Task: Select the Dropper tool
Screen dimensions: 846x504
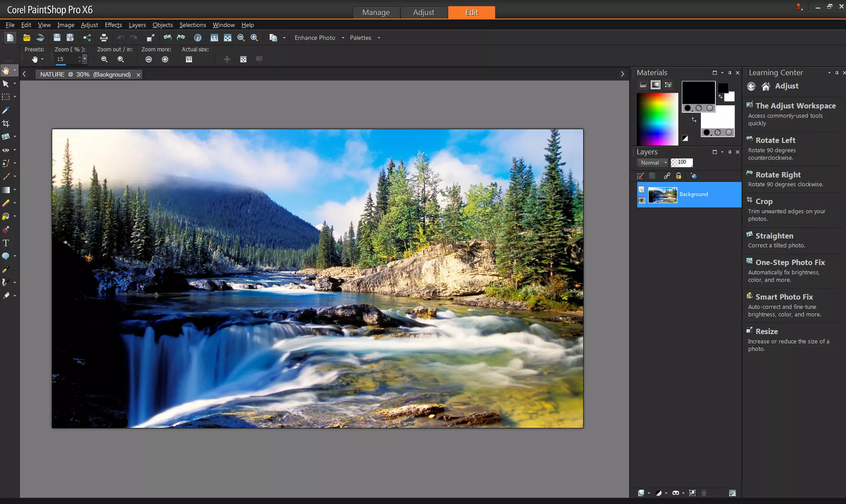Action: (x=6, y=111)
